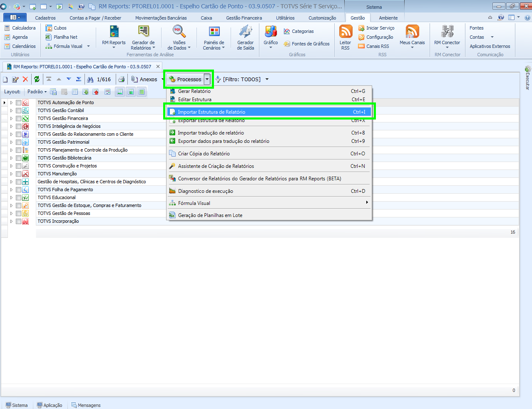Open Canais RSS
532x409 pixels.
click(373, 46)
